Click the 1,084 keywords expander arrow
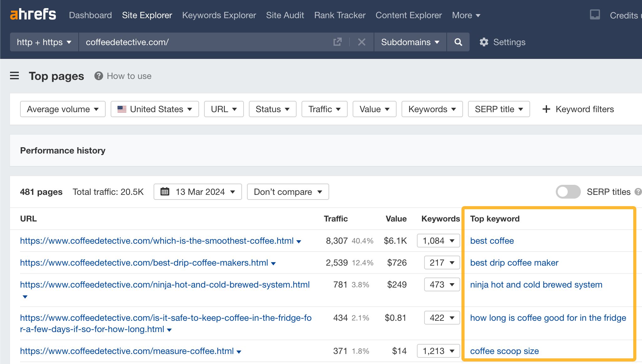The width and height of the screenshot is (642, 364). point(453,241)
